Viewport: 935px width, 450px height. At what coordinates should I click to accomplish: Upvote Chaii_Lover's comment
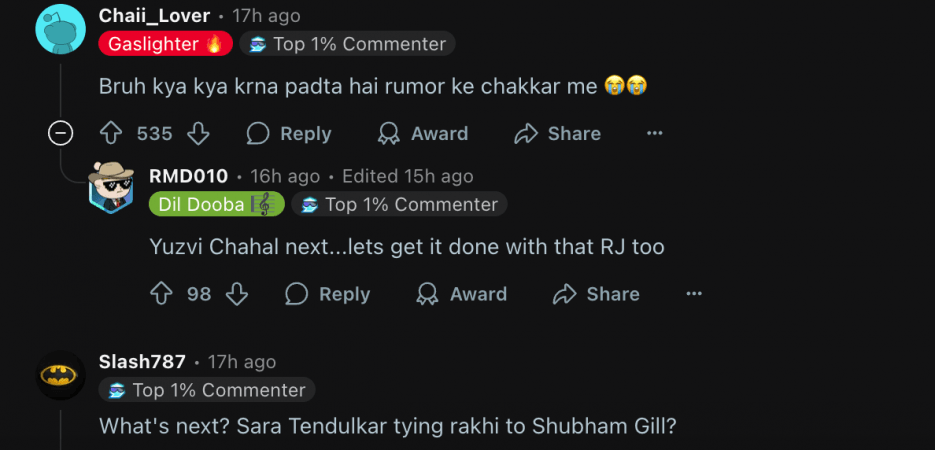pos(111,134)
